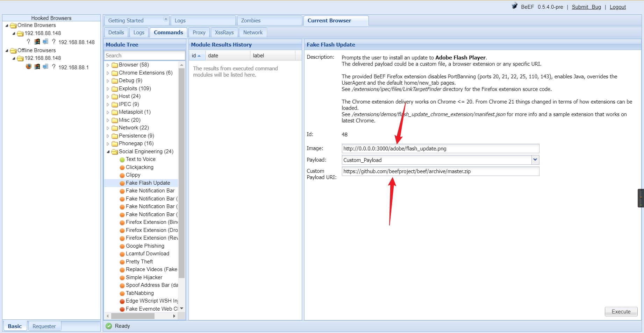This screenshot has height=333, width=644.
Task: Click the orange status icon beside Pretty Theft
Action: point(122,262)
